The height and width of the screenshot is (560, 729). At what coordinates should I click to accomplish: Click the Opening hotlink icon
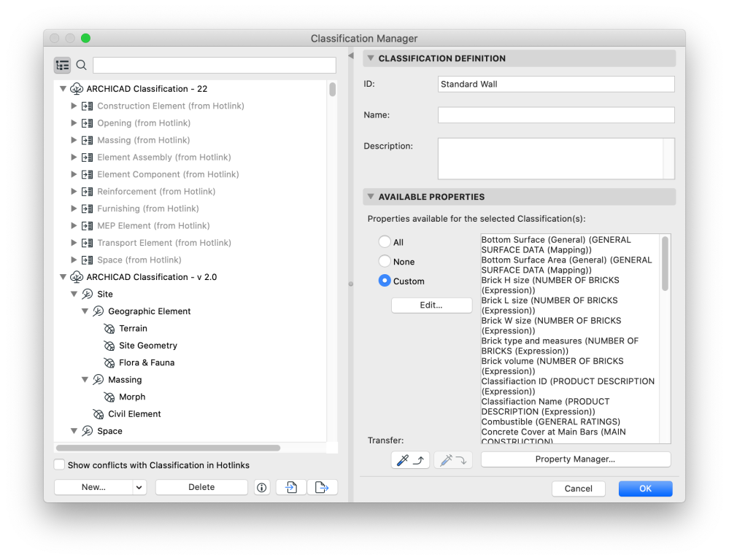(87, 123)
